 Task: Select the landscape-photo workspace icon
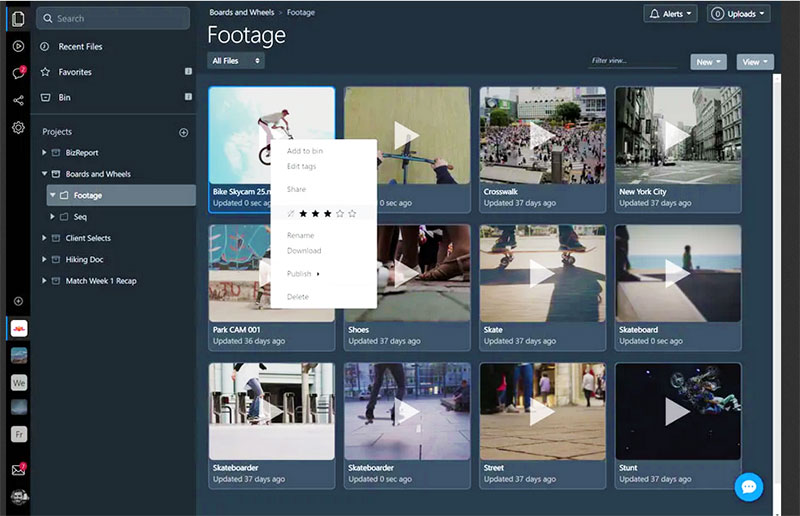(x=19, y=355)
